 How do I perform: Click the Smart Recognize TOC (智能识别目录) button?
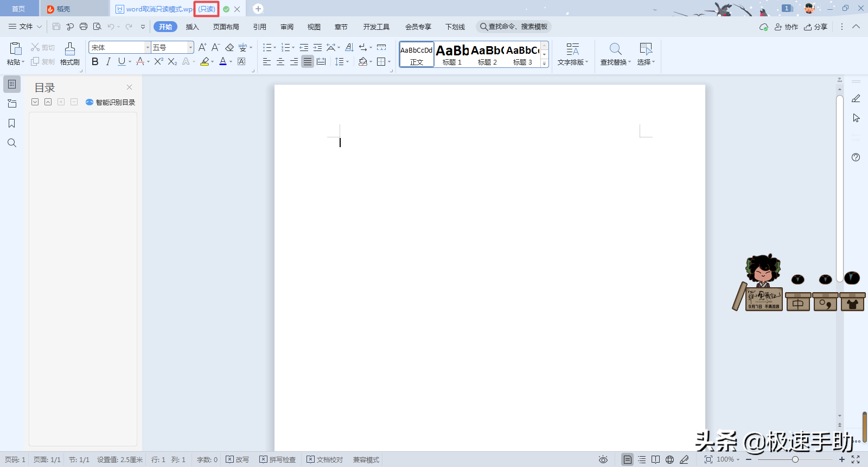tap(110, 102)
